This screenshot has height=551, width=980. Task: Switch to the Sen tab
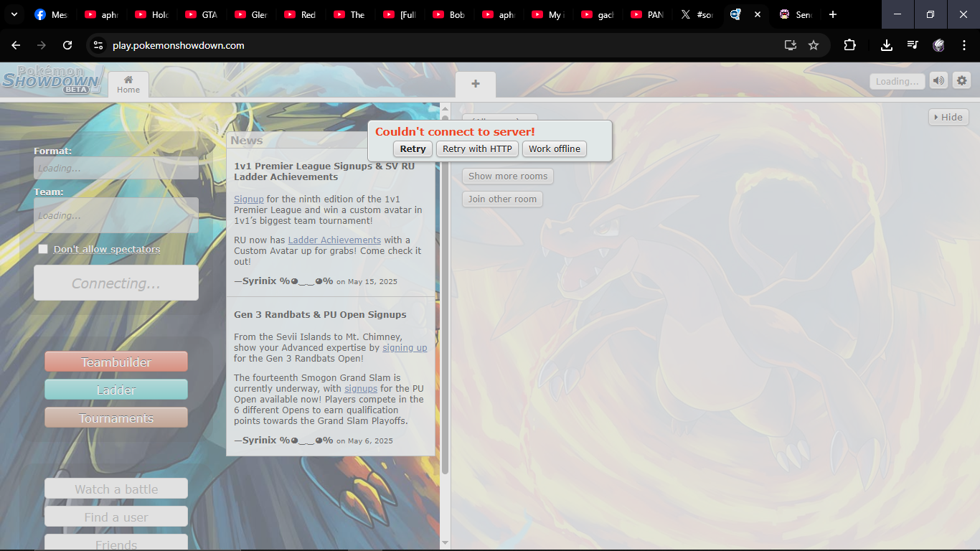[x=796, y=14]
